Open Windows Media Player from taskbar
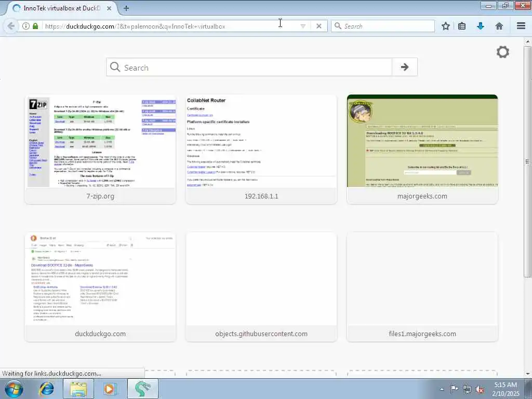 point(109,389)
